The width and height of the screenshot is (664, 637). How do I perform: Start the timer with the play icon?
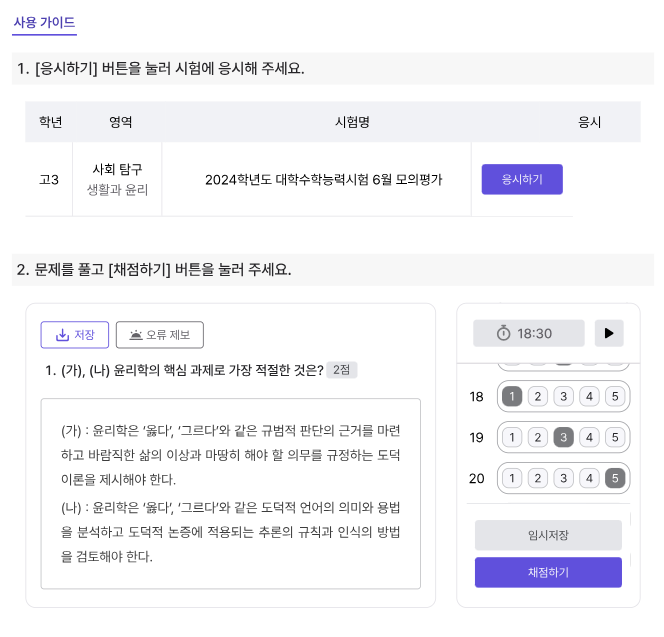[609, 333]
